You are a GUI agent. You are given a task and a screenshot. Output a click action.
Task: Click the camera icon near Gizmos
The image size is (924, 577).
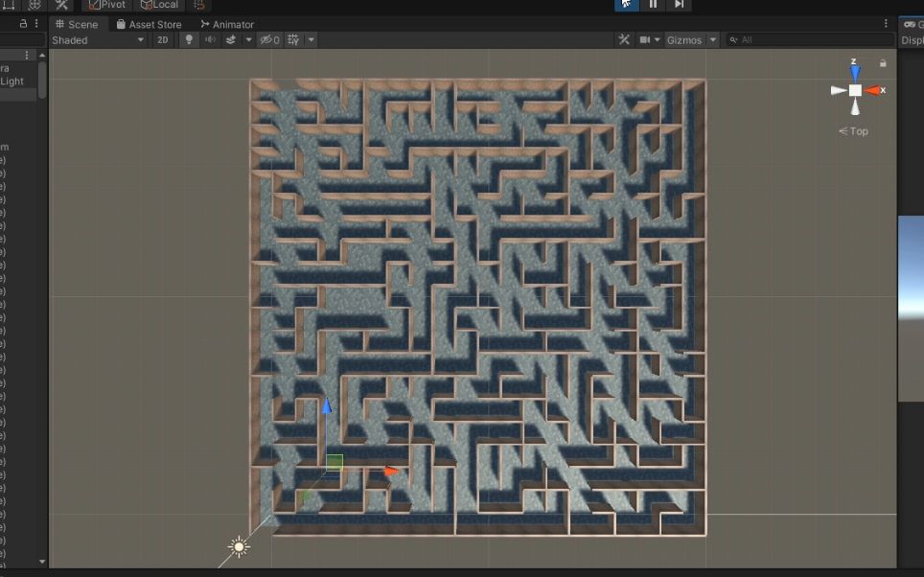[x=646, y=39]
